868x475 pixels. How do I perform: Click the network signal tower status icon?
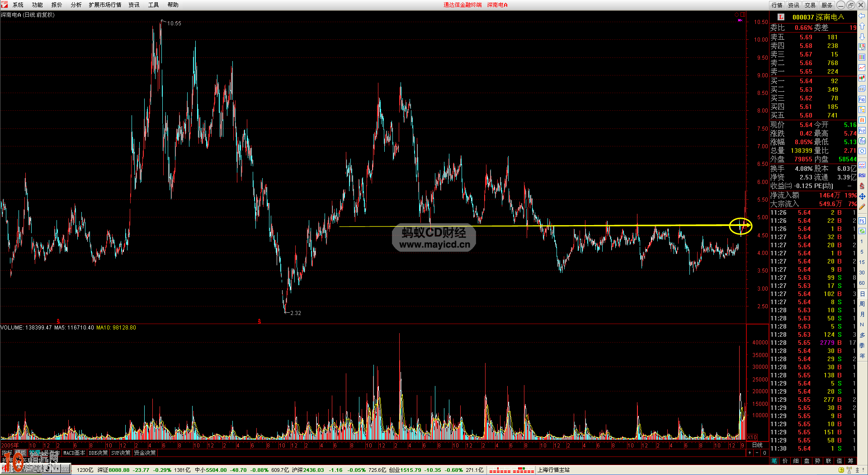coord(849,470)
